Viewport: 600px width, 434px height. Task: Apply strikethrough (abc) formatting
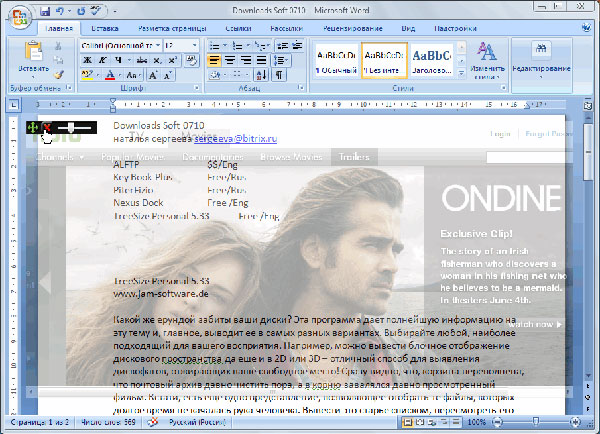point(142,60)
